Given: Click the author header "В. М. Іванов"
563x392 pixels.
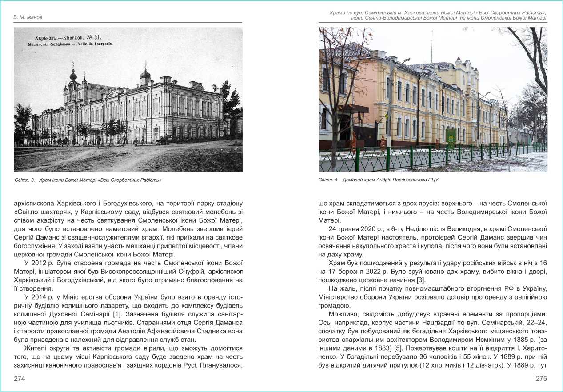Looking at the screenshot, I should [x=28, y=17].
